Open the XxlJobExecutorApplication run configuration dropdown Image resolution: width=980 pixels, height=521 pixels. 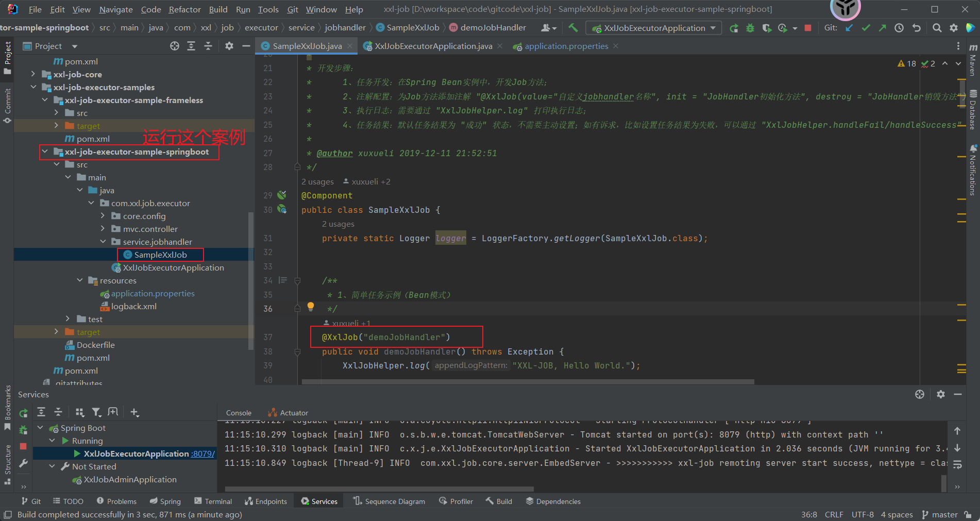pos(654,28)
